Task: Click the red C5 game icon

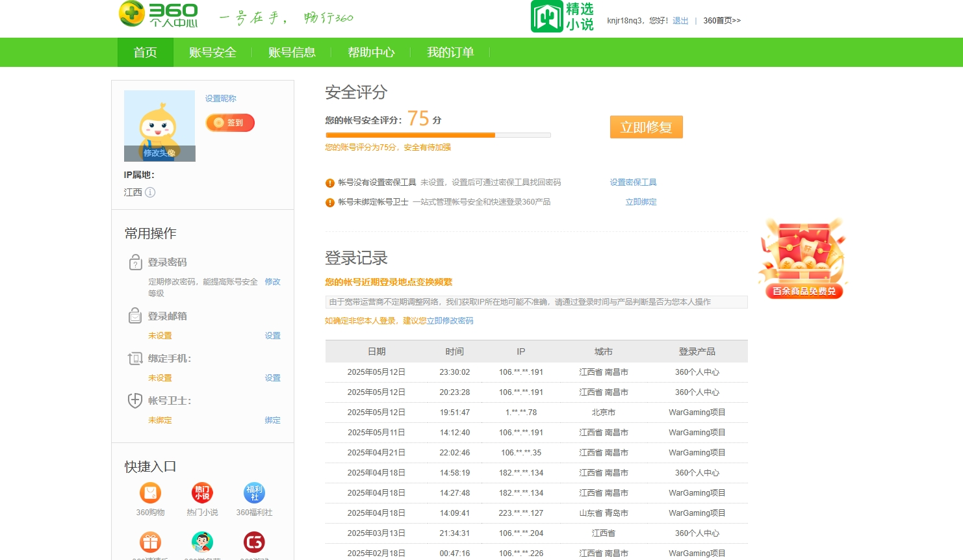Action: [254, 541]
